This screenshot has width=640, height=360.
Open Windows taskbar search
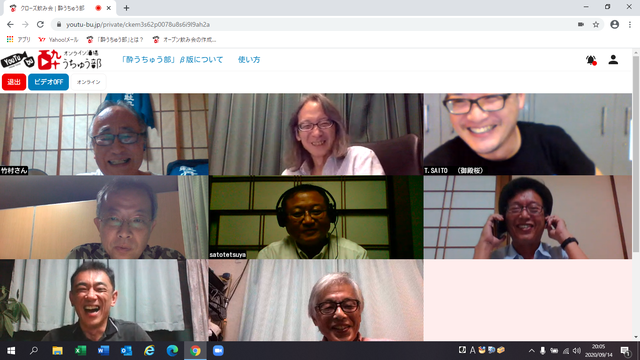point(34,351)
